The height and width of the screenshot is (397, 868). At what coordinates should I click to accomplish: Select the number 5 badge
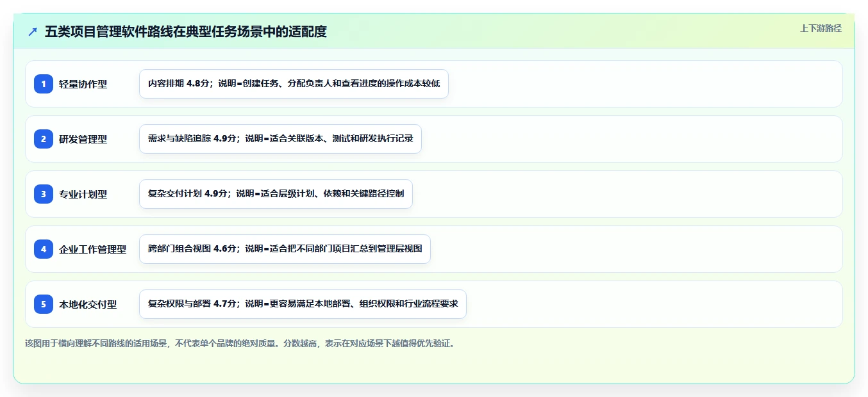coord(44,304)
